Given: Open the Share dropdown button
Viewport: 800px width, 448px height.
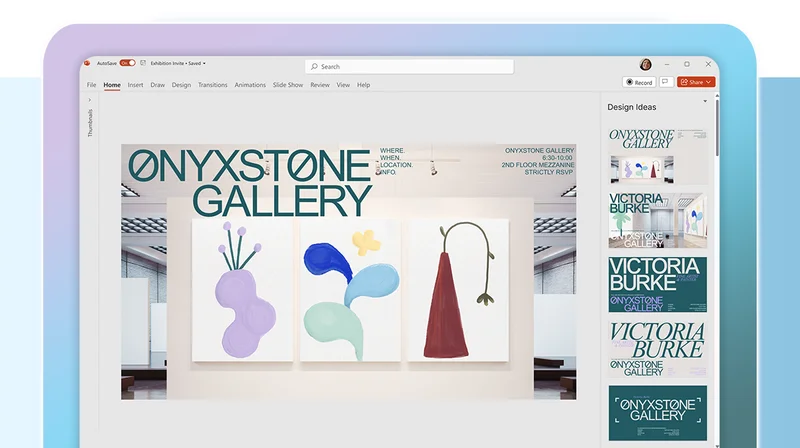Looking at the screenshot, I should (696, 82).
